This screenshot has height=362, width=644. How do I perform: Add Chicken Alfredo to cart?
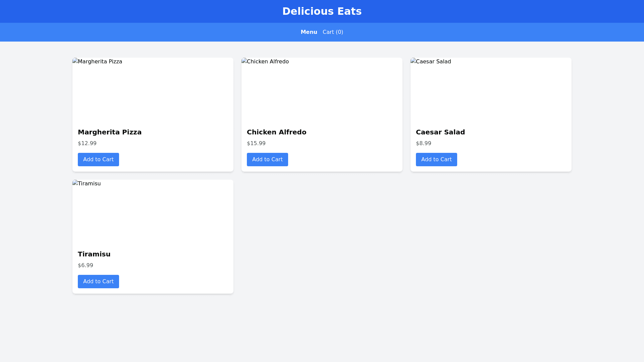267,160
